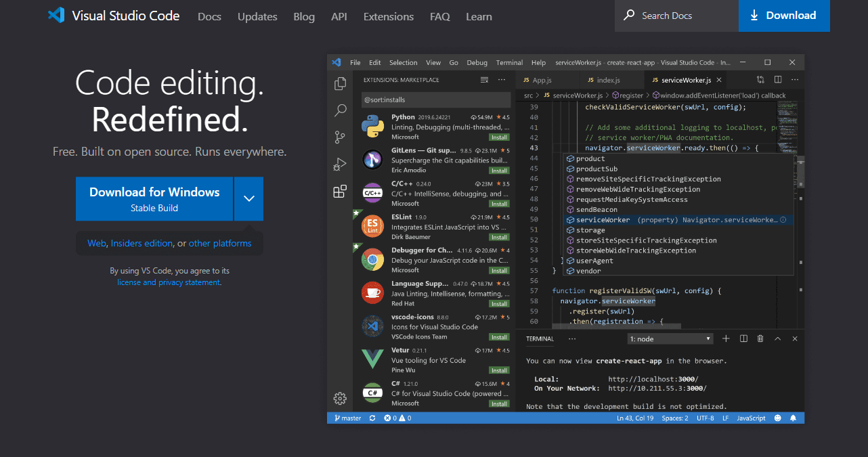Image resolution: width=868 pixels, height=457 pixels.
Task: Click the split terminal icon
Action: [x=743, y=339]
